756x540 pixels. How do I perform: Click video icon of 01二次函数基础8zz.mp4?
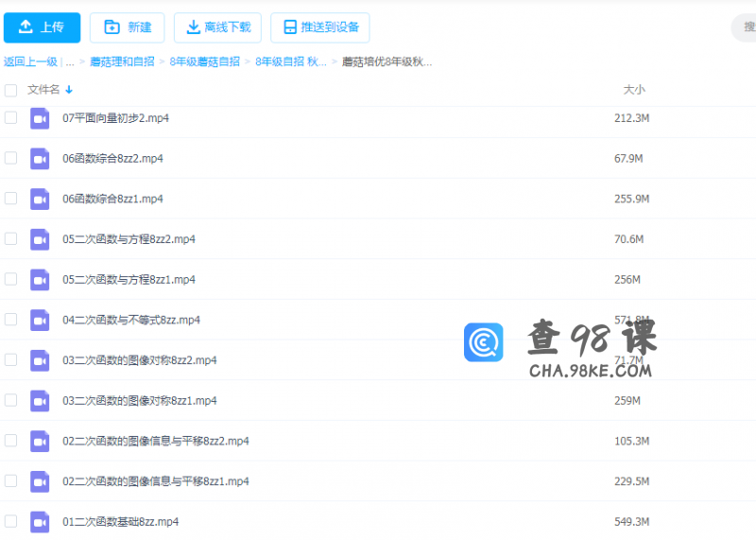[x=40, y=522]
